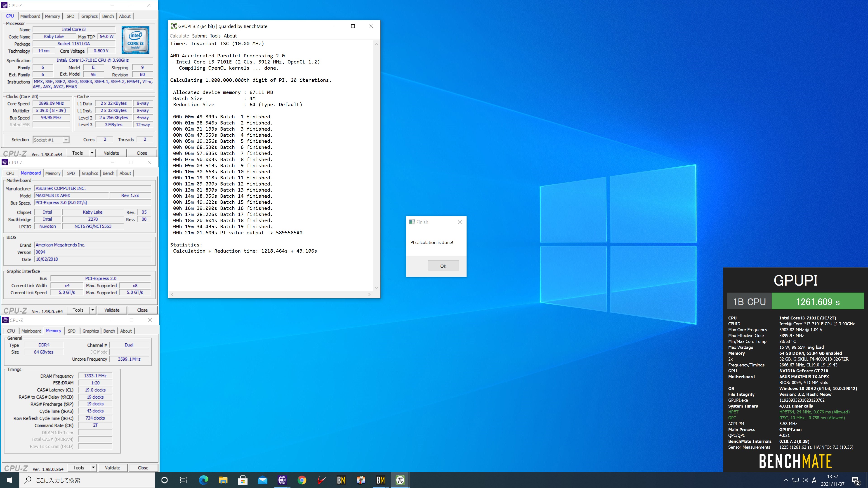The height and width of the screenshot is (488, 868).
Task: Open Cortana circle icon on taskbar
Action: click(164, 480)
